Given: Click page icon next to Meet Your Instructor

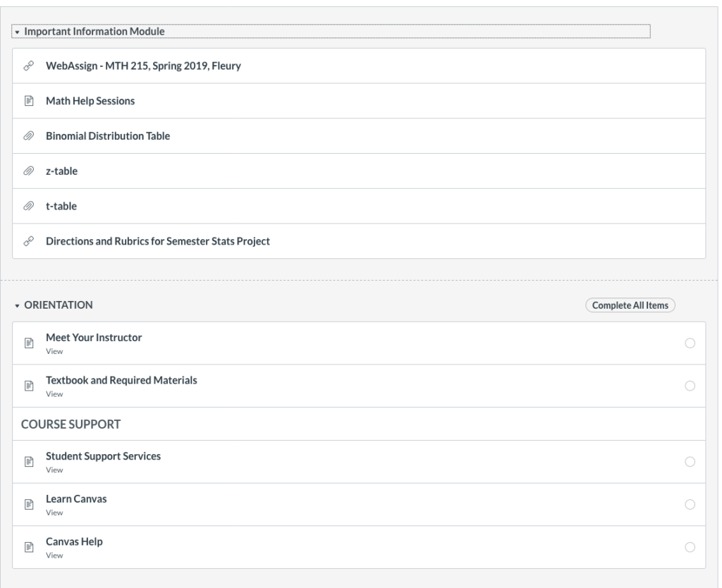Looking at the screenshot, I should pyautogui.click(x=29, y=343).
